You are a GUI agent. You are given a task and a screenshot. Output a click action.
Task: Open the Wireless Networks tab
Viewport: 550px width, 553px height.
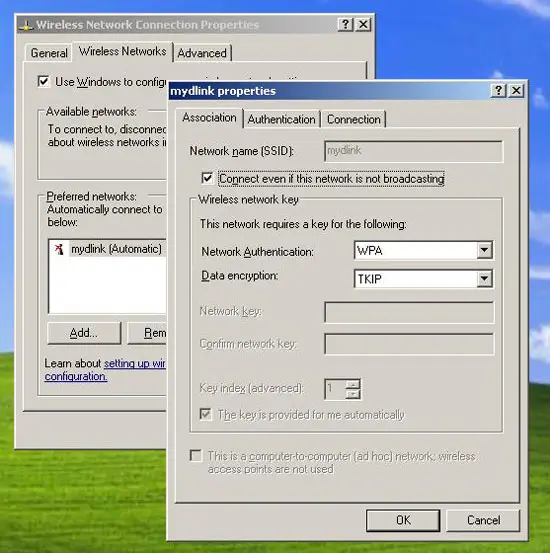point(122,51)
